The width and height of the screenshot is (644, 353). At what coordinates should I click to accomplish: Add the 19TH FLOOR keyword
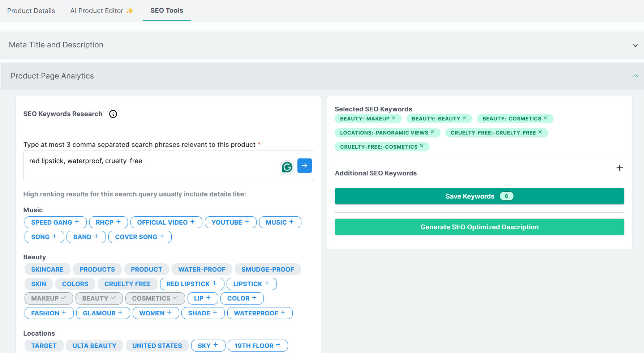click(x=258, y=345)
